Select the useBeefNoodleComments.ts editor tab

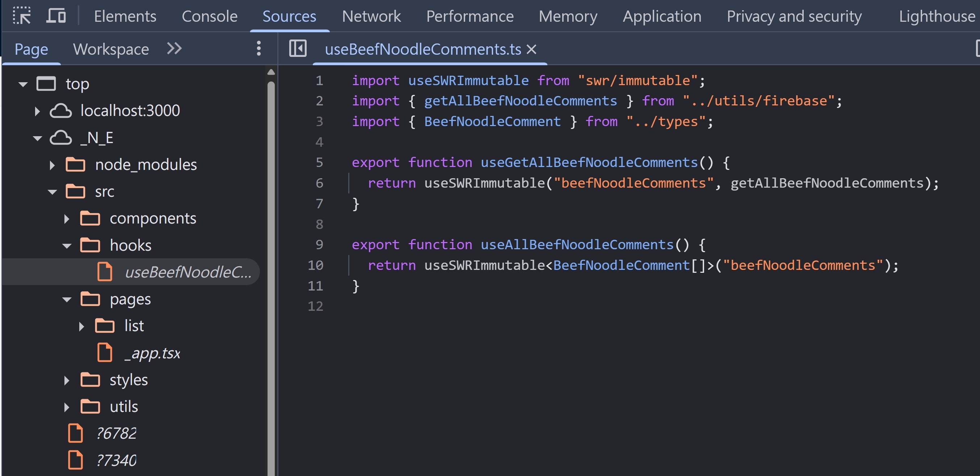422,49
